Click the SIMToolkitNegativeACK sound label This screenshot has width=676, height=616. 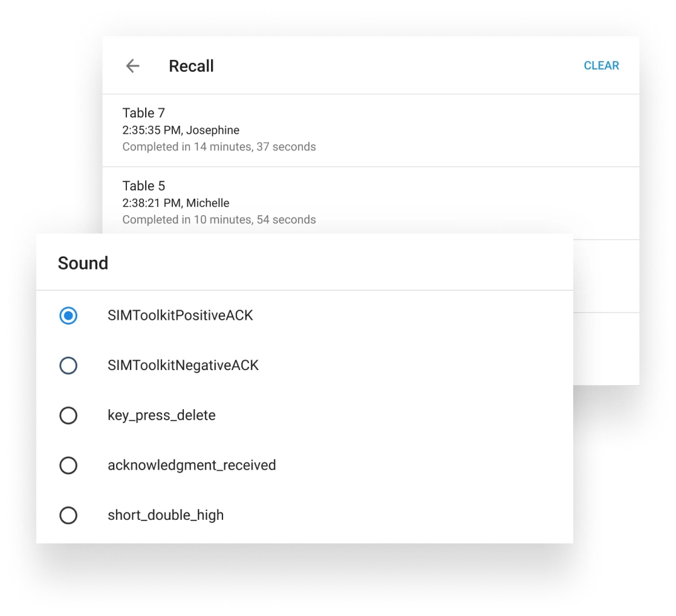tap(183, 365)
